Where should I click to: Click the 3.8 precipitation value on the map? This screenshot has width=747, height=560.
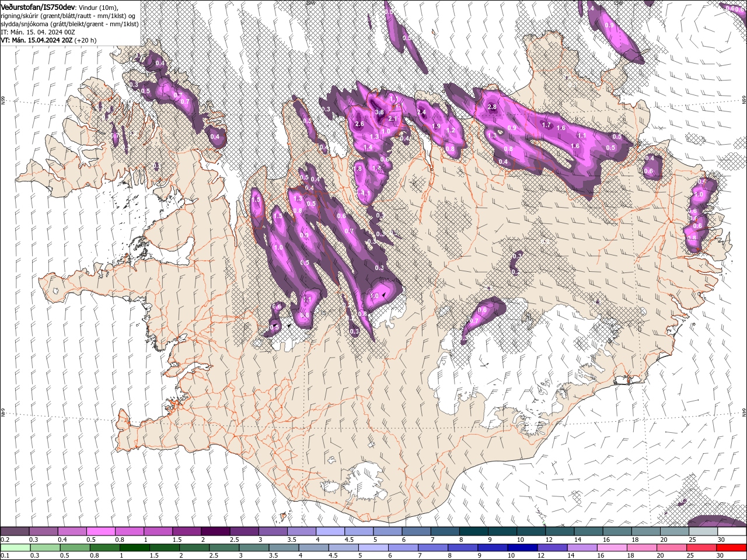coord(379,112)
